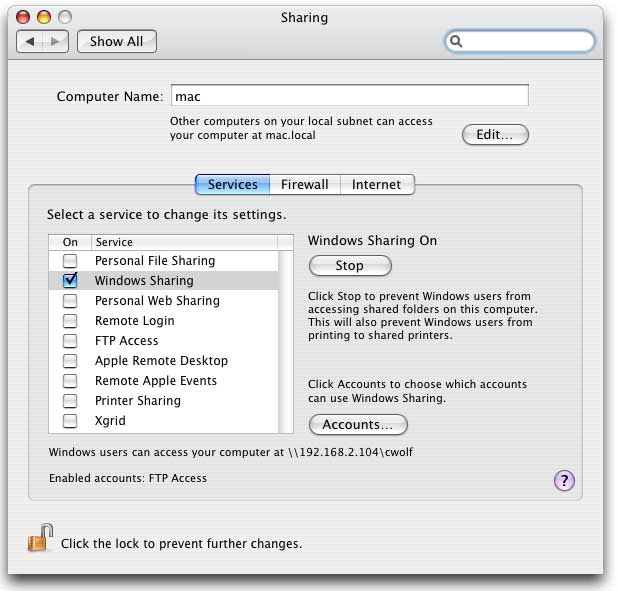Click the search magnifier icon
618x591 pixels.
click(457, 42)
